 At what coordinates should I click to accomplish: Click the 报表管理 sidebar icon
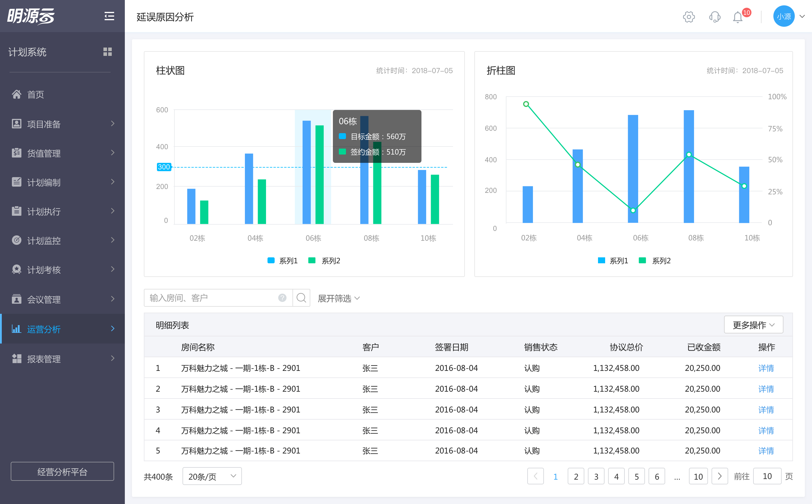[x=16, y=359]
